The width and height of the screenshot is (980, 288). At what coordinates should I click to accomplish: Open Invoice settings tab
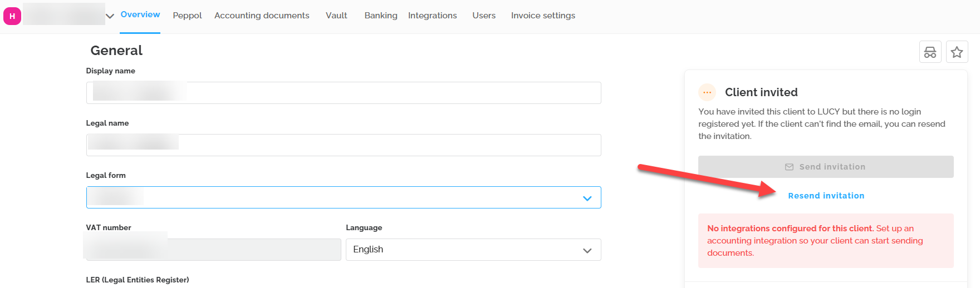coord(543,16)
